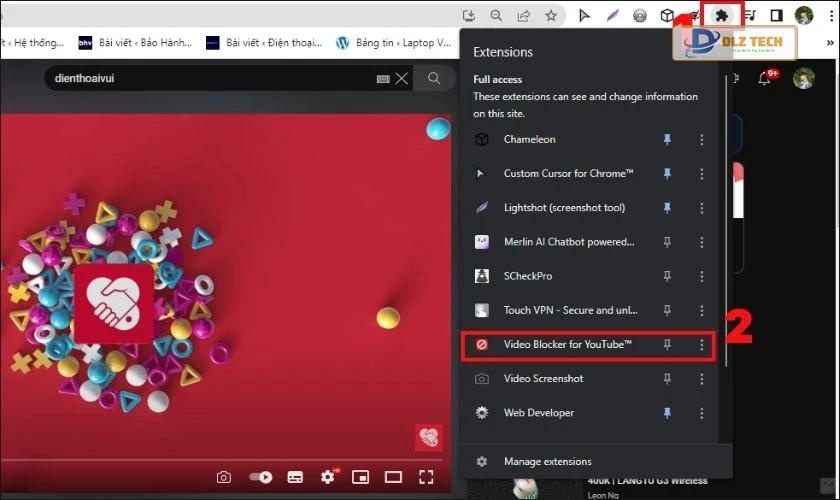
Task: Click the Extensions puzzle-piece icon
Action: coord(722,16)
